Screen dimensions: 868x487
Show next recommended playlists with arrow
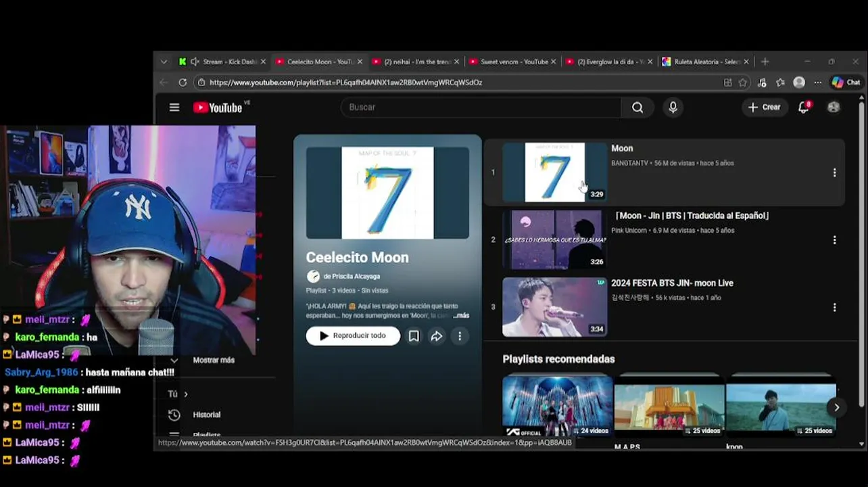point(836,407)
